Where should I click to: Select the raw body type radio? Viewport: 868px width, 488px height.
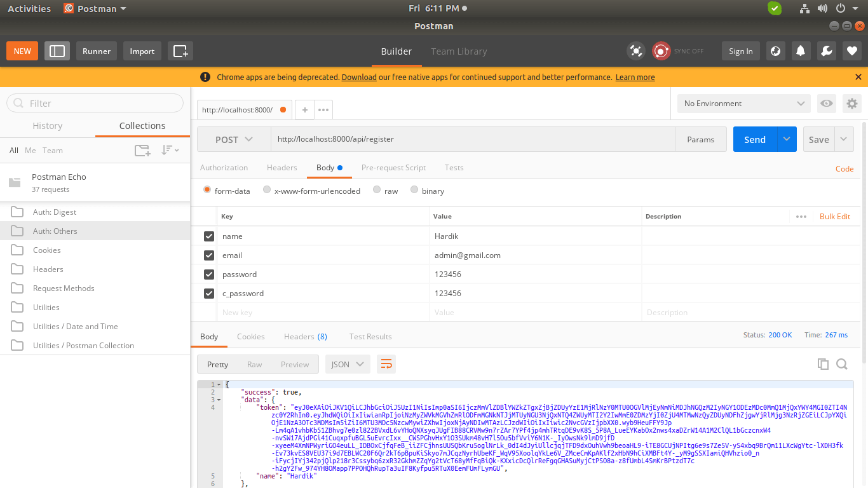pyautogui.click(x=377, y=190)
